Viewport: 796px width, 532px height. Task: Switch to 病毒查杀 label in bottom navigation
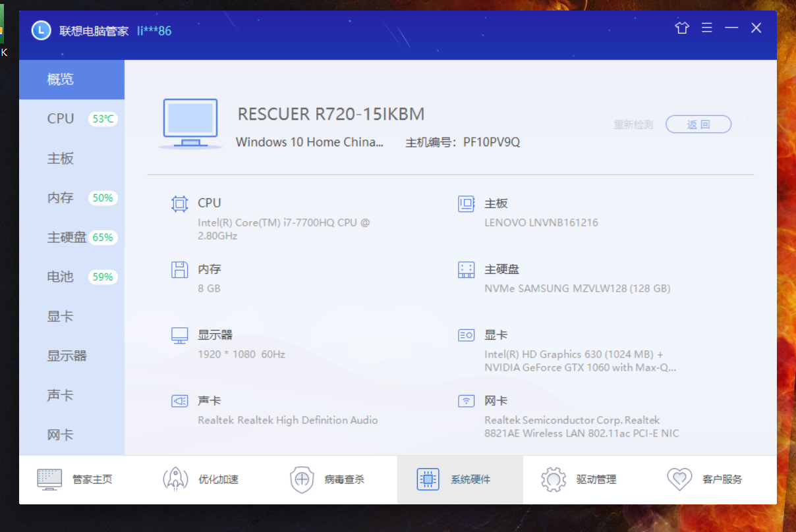click(344, 479)
